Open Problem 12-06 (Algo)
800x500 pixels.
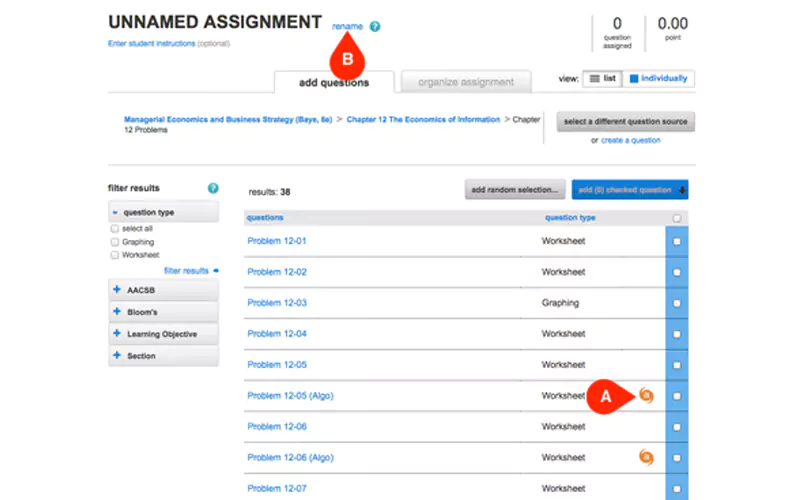coord(290,457)
